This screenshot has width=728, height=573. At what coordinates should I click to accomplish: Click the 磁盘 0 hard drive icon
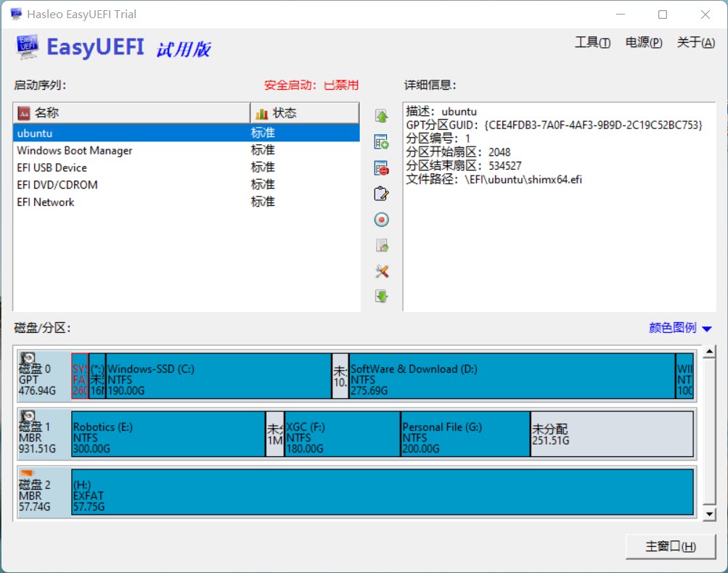coord(28,358)
